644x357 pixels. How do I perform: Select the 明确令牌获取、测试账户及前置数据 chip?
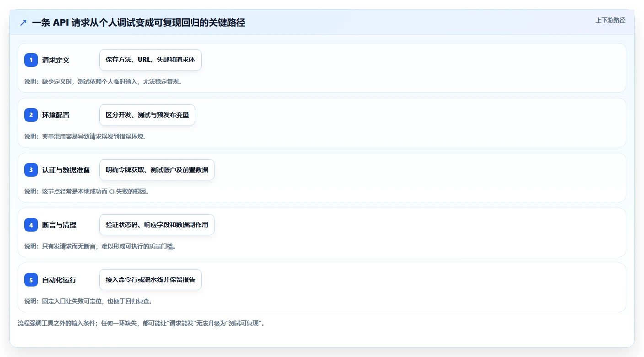(x=157, y=170)
